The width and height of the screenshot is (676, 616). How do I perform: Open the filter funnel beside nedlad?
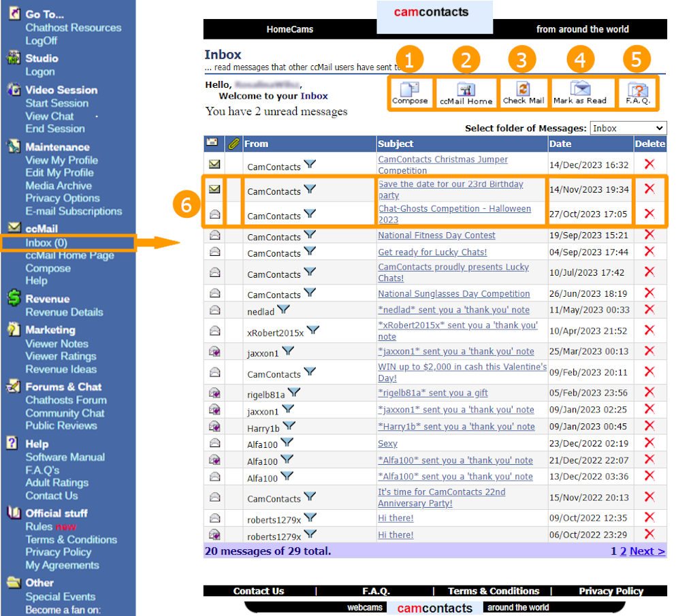tap(285, 310)
